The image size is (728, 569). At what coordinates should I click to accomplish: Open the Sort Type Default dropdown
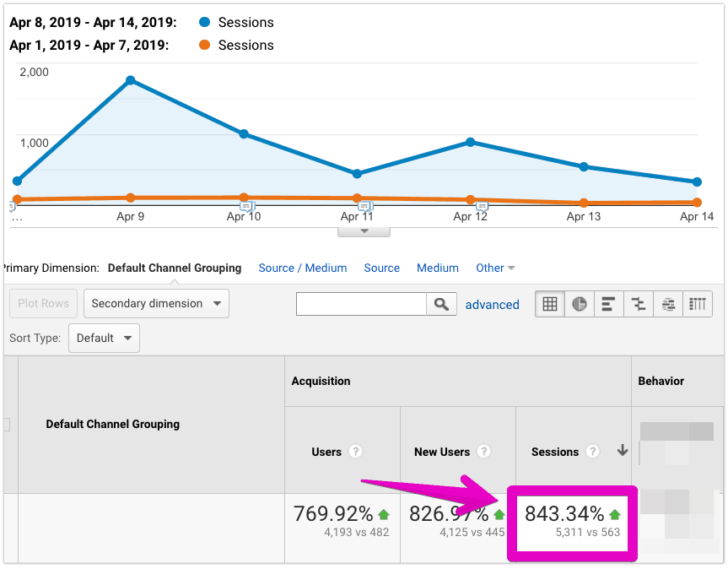[x=104, y=339]
